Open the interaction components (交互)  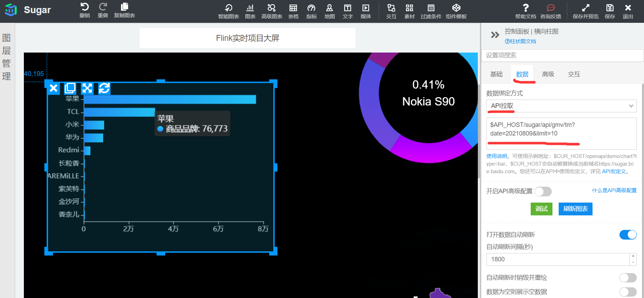tap(391, 11)
